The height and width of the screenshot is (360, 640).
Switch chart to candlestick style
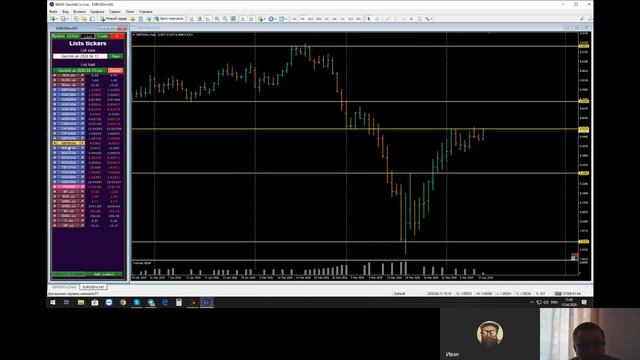[200, 19]
